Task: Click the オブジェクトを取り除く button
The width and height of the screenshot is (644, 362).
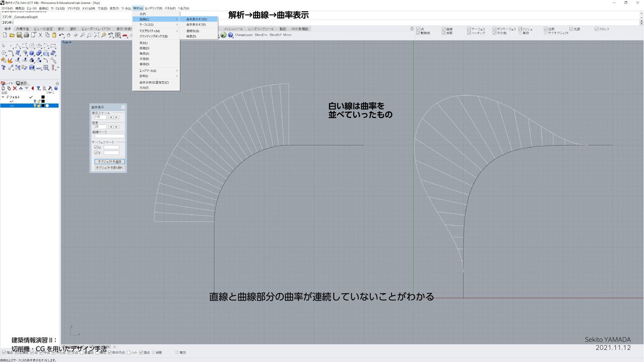Action: tap(109, 168)
